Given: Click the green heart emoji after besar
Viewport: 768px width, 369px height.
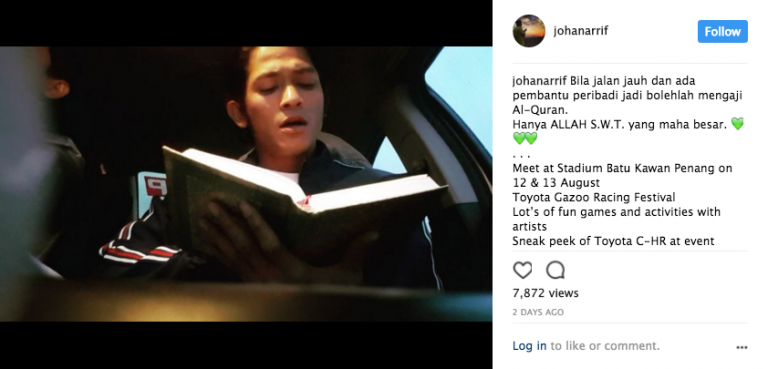Looking at the screenshot, I should tap(737, 124).
